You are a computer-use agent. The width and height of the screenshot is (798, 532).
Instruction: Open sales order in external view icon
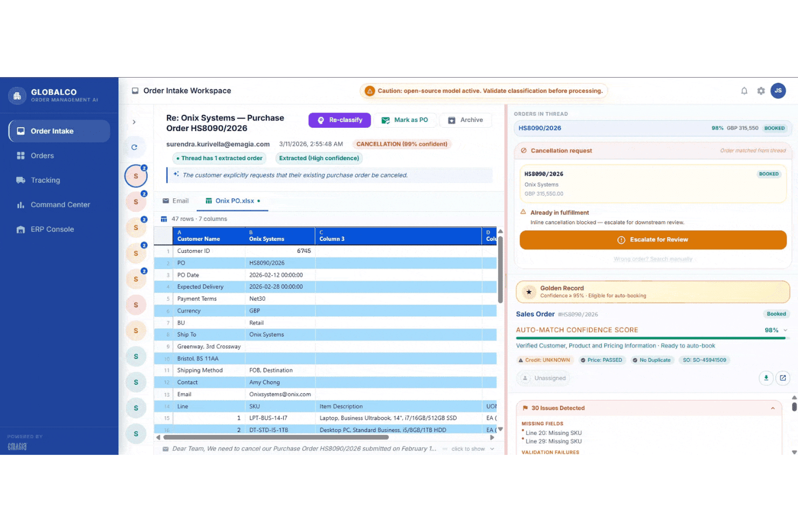783,378
